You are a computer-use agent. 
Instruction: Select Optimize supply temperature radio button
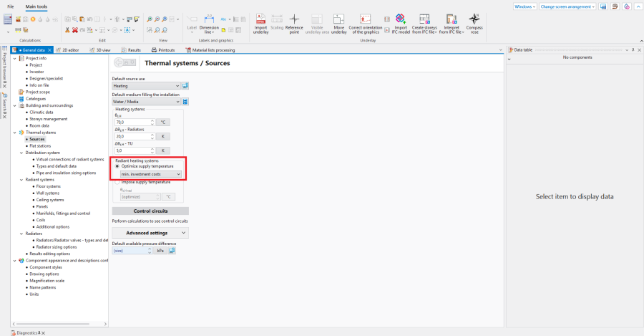[x=117, y=166]
